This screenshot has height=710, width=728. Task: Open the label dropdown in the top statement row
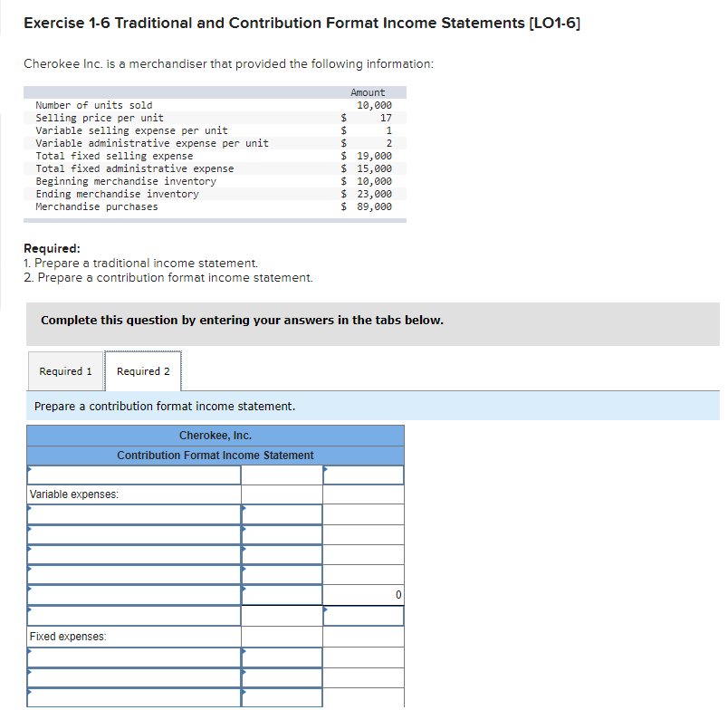(133, 474)
